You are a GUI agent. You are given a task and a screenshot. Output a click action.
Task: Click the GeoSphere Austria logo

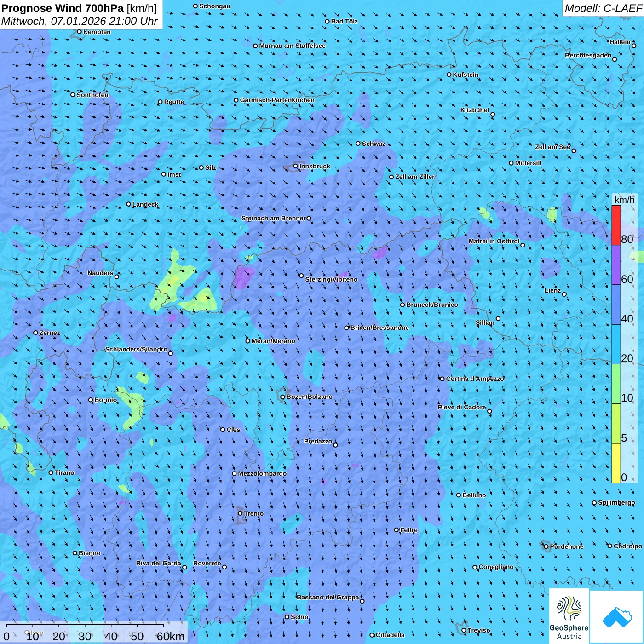click(569, 616)
